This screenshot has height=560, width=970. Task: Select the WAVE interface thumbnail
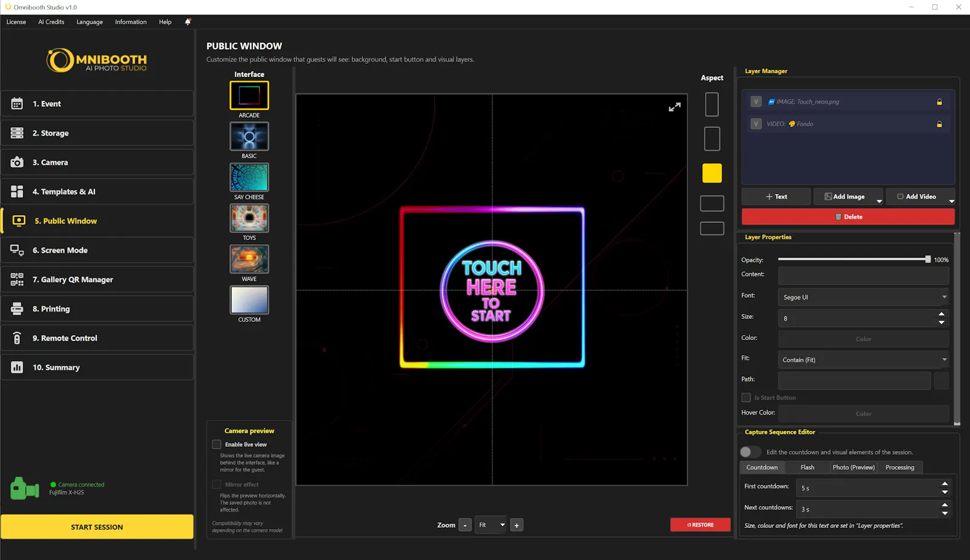(249, 259)
